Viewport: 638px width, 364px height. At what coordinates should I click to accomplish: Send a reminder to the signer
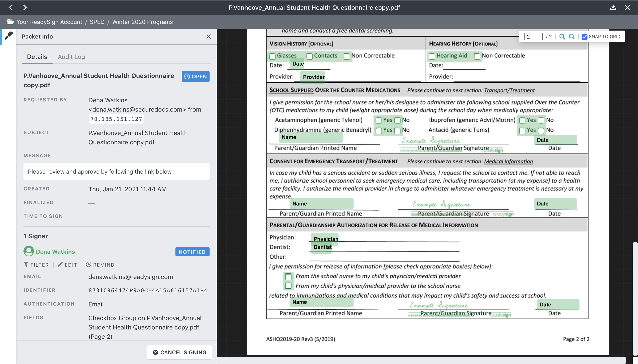100,265
